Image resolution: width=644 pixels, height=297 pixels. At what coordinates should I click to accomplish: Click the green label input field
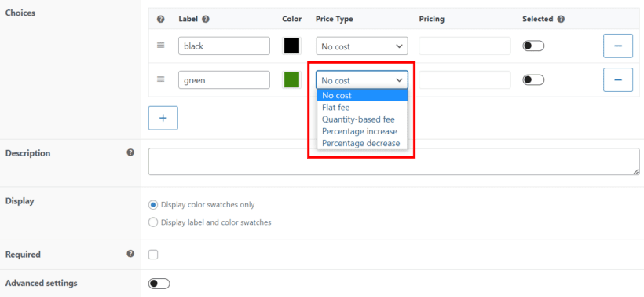point(225,79)
